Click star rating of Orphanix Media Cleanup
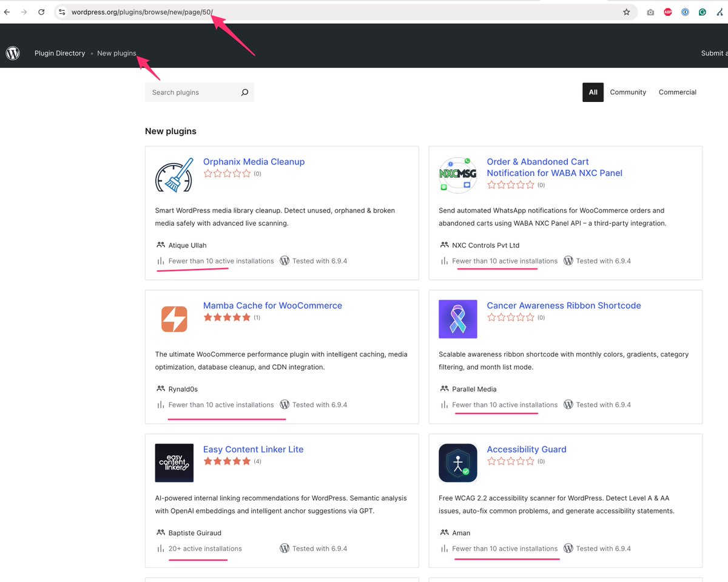This screenshot has height=582, width=728. pyautogui.click(x=227, y=174)
